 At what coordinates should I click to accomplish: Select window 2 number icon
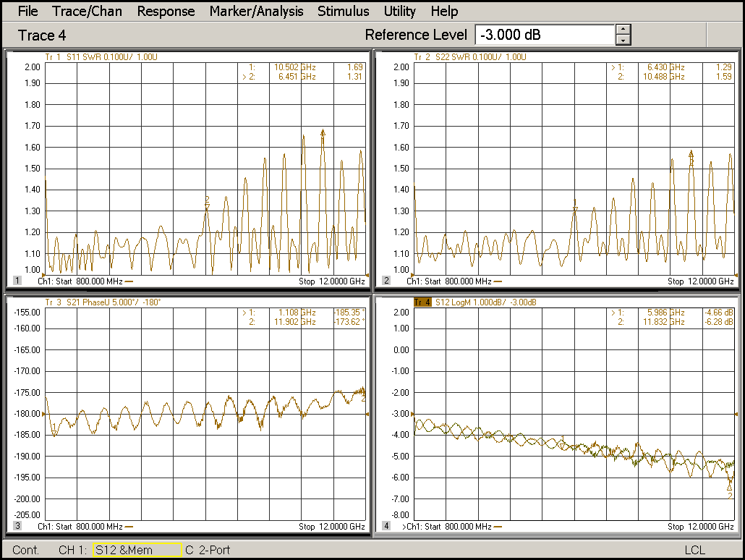point(386,281)
